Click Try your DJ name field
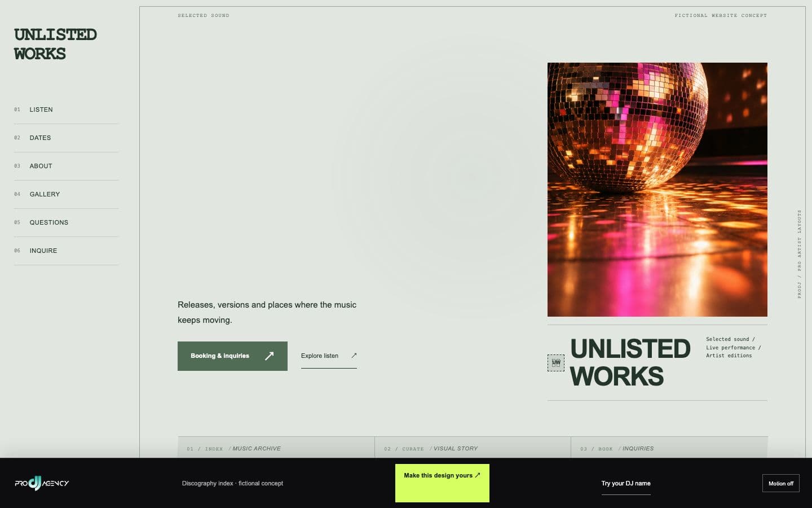This screenshot has height=508, width=812. pyautogui.click(x=626, y=484)
